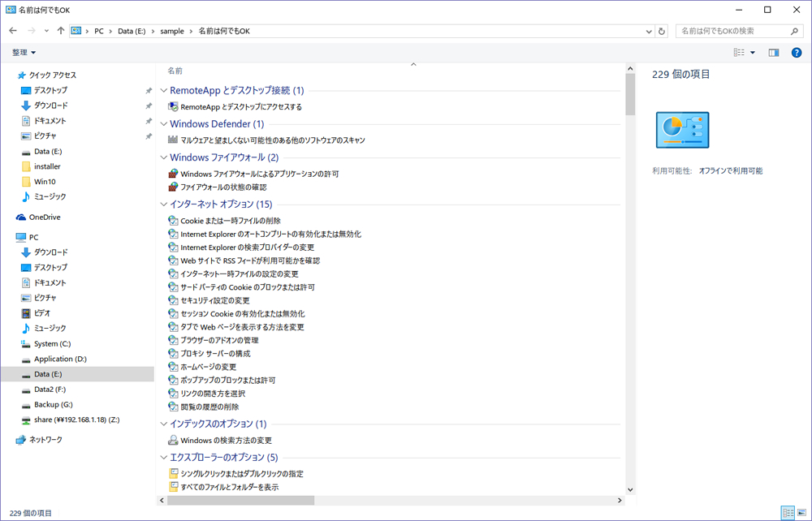Click firewall icon for ファイアウォールの状態の確認
This screenshot has height=521, width=812.
[173, 187]
